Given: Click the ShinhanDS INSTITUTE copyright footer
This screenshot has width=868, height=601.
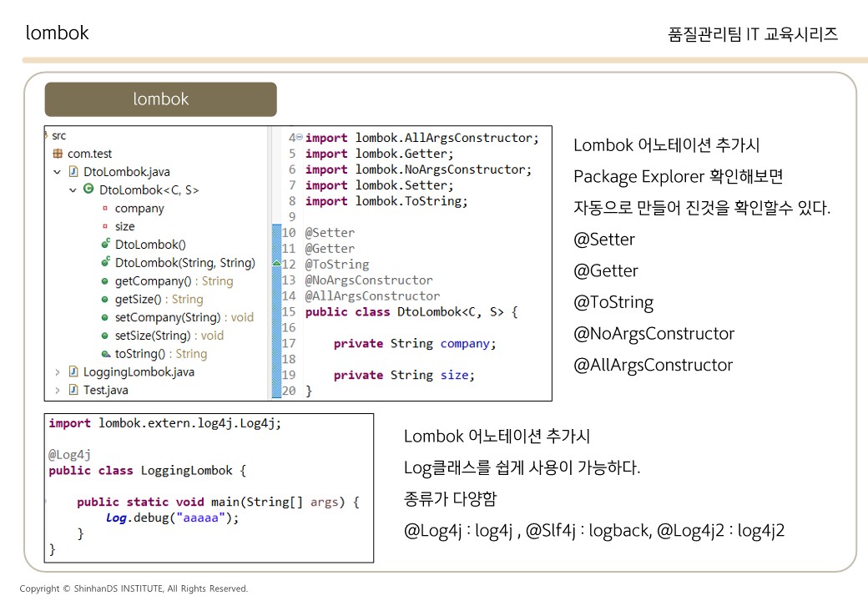Looking at the screenshot, I should (x=134, y=588).
